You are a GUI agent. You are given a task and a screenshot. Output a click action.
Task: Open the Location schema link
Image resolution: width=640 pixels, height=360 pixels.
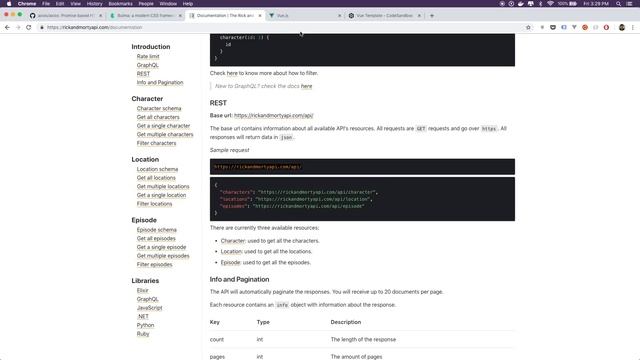pos(157,169)
